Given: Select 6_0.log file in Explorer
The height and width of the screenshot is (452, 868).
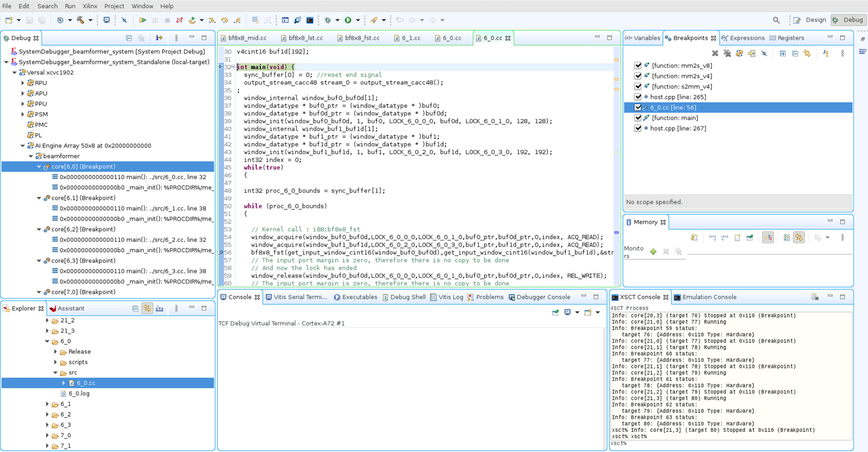Looking at the screenshot, I should coord(79,394).
